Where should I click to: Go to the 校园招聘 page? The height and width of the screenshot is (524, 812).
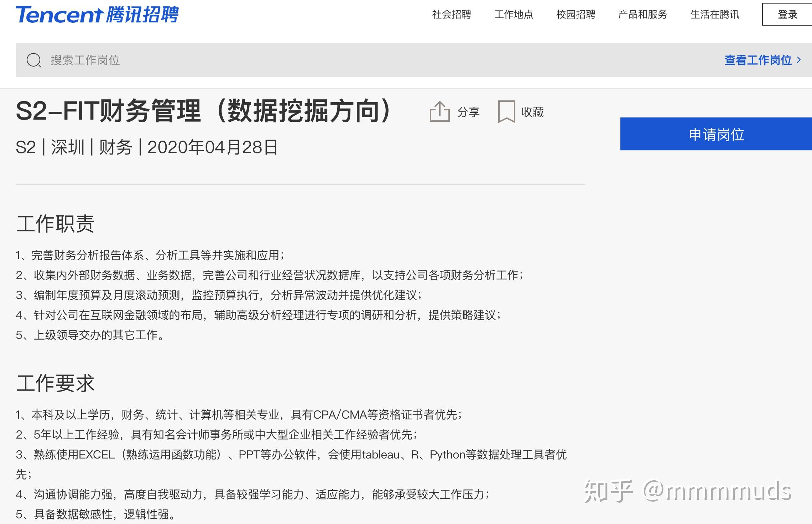[576, 15]
